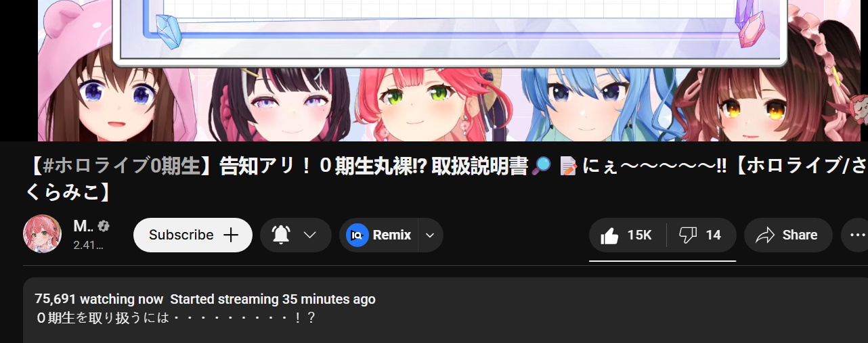The width and height of the screenshot is (868, 343).
Task: Toggle the notification bell icon
Action: (x=281, y=235)
